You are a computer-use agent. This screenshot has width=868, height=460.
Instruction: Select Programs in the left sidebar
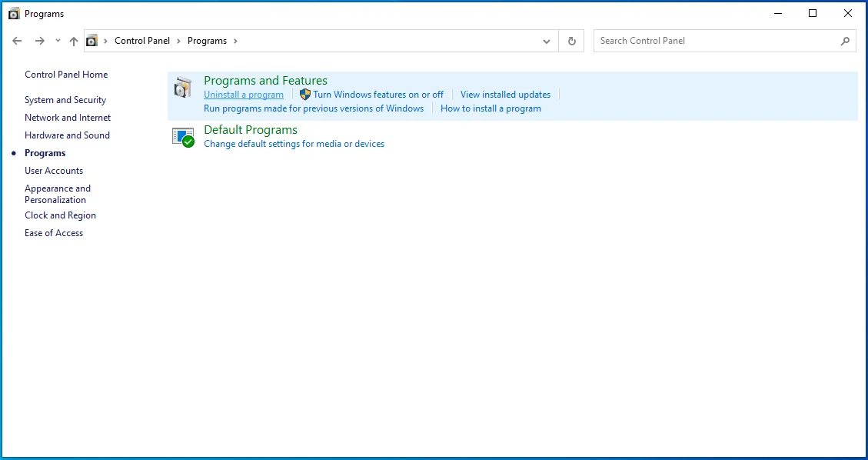coord(45,153)
